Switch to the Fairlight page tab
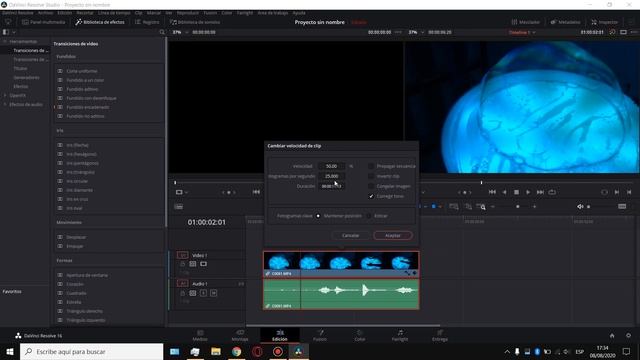 (x=400, y=336)
